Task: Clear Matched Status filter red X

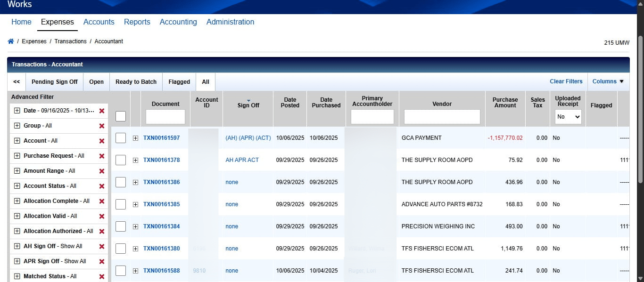Action: [x=101, y=276]
